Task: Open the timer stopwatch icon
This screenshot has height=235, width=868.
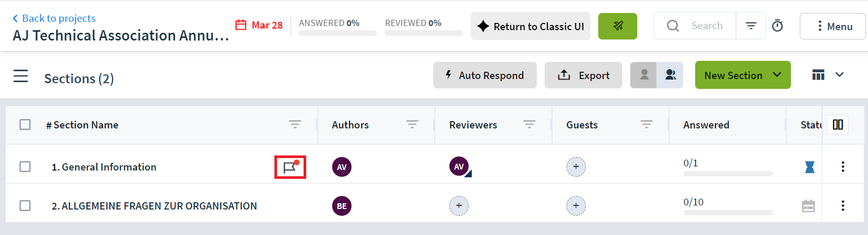Action: point(777,25)
